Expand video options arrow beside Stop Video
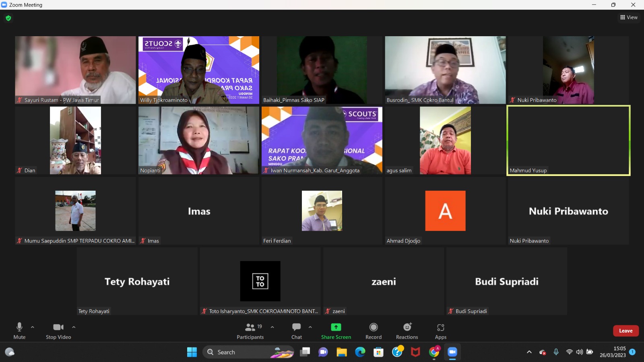Image resolution: width=644 pixels, height=362 pixels. click(74, 327)
